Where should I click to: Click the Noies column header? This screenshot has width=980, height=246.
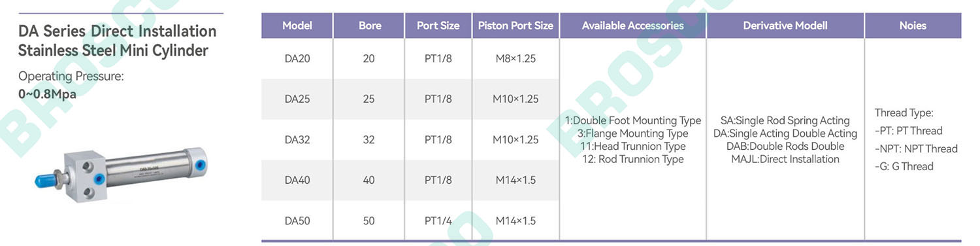click(x=913, y=26)
